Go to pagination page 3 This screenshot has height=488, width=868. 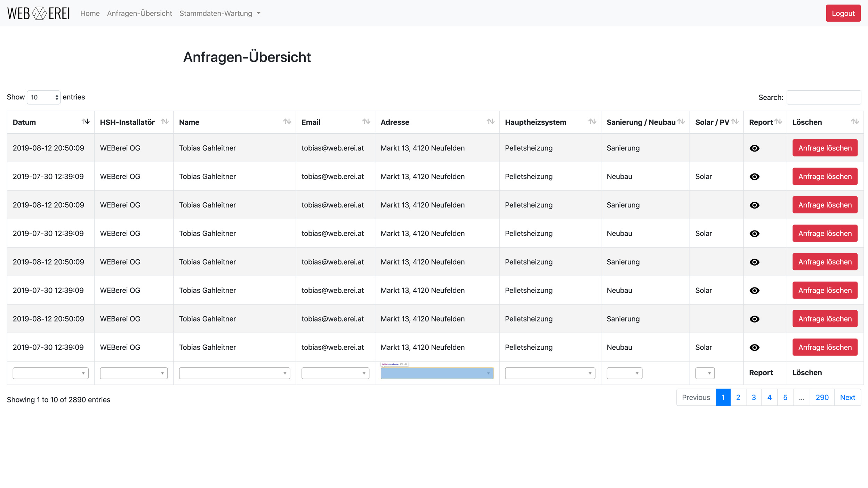pyautogui.click(x=754, y=397)
